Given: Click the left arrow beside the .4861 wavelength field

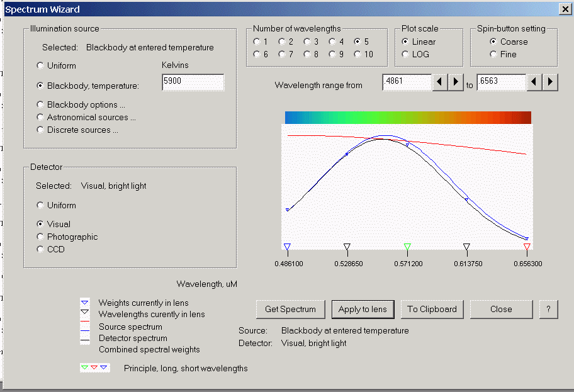Looking at the screenshot, I should [x=439, y=82].
